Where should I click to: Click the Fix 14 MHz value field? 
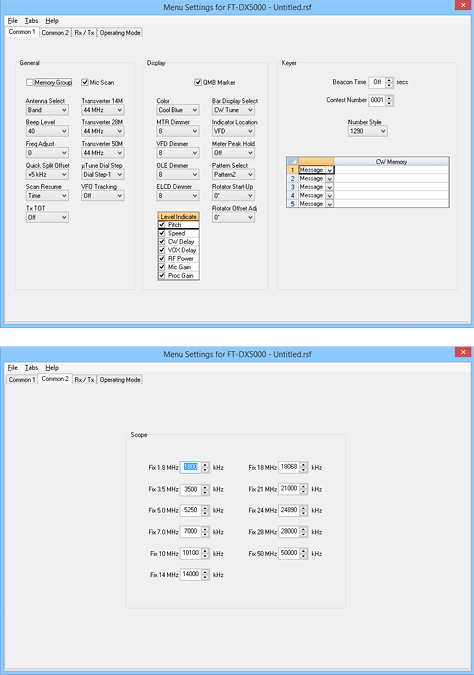coord(191,574)
